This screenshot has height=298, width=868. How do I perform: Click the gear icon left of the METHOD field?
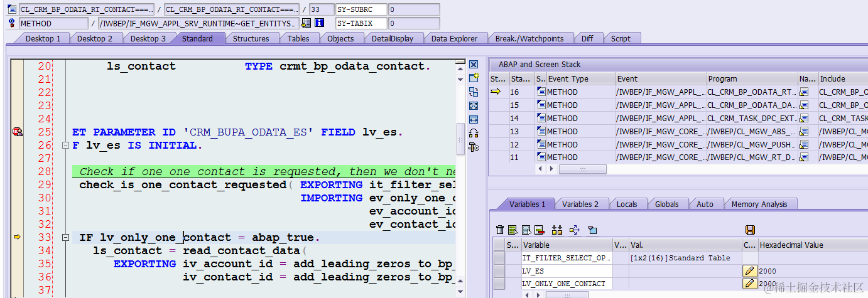[12, 23]
